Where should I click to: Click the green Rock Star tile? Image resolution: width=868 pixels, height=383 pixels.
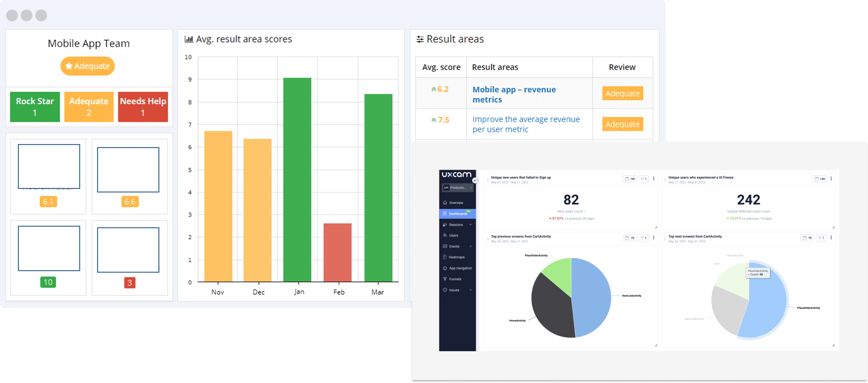pyautogui.click(x=35, y=107)
